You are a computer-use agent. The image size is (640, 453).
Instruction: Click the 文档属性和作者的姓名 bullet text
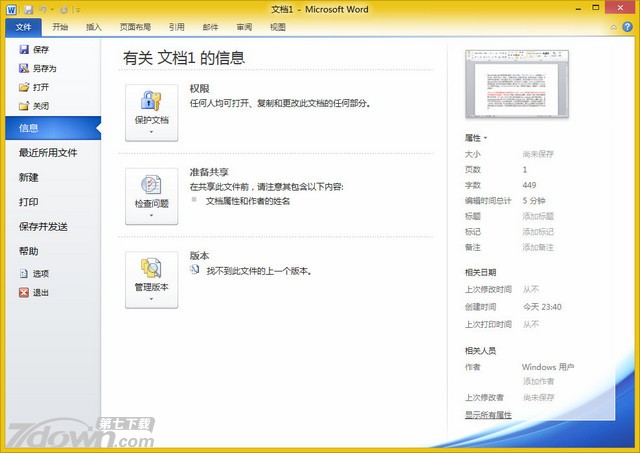click(248, 201)
